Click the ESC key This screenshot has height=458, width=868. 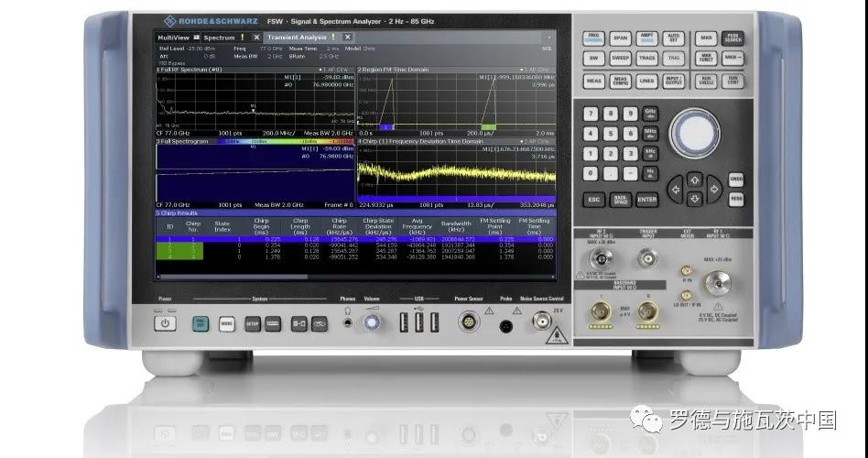coord(594,200)
